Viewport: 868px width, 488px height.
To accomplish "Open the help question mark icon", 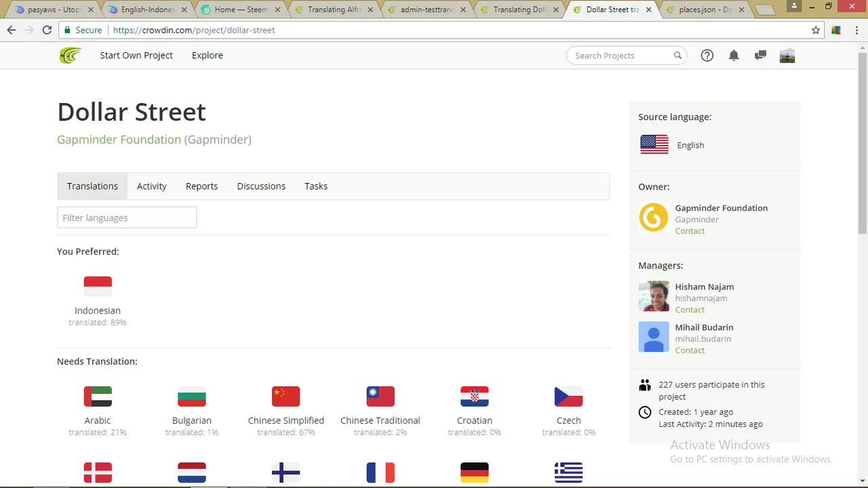I will (x=707, y=56).
